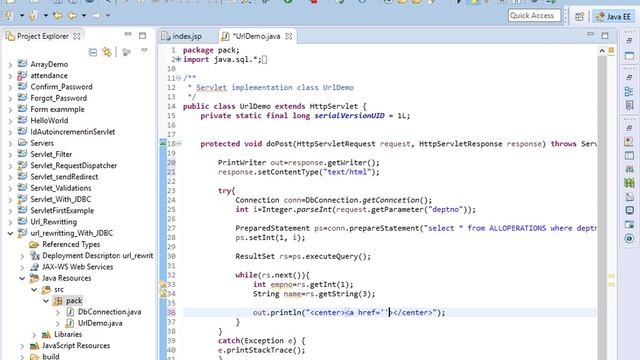Viewport: 640px width, 360px height.
Task: Switch to the index.jsp editor tab
Action: 182,36
